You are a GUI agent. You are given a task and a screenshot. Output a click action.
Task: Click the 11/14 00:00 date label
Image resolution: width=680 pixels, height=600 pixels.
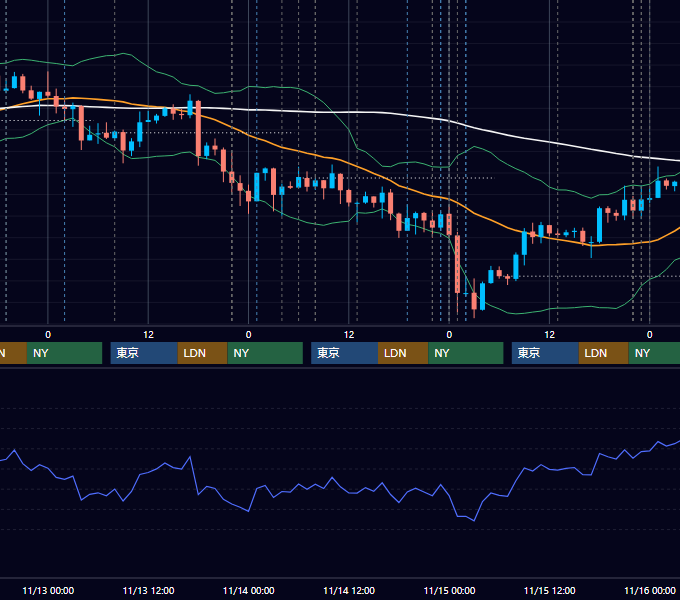(248, 590)
